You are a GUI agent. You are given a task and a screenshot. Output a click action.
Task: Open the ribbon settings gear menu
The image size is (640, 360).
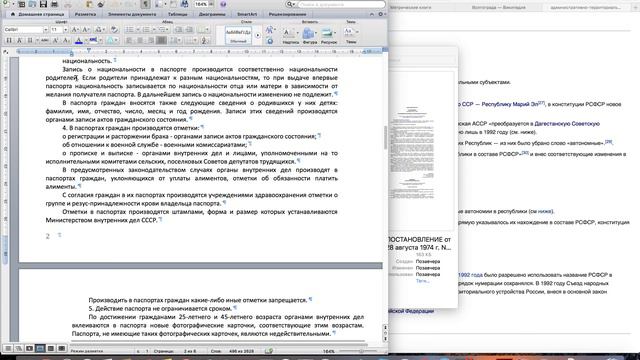click(x=381, y=14)
